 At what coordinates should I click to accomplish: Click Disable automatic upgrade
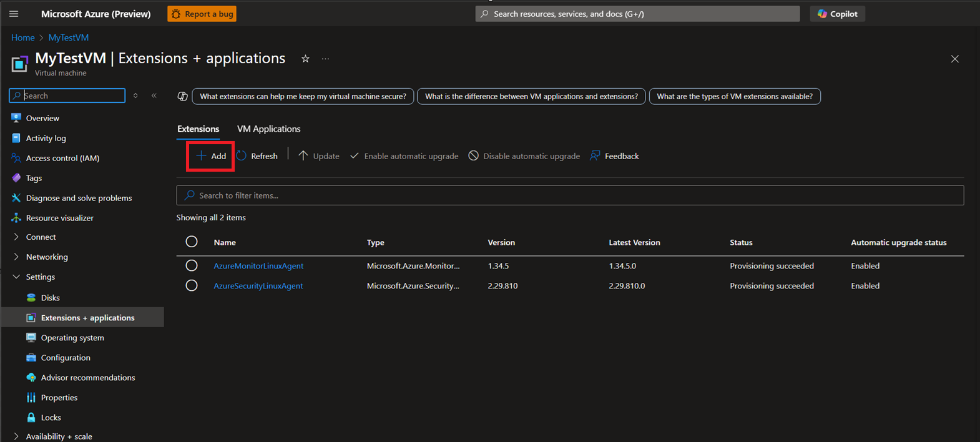pos(524,156)
